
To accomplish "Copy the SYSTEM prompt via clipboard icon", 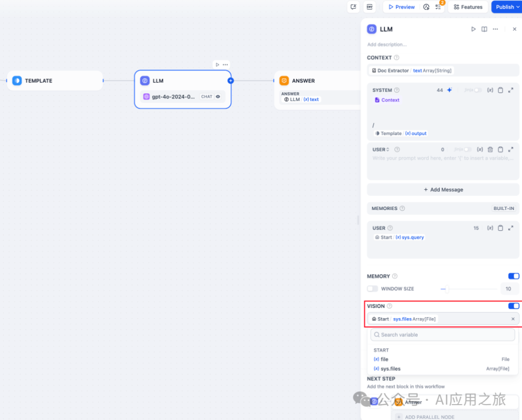I will coord(500,90).
